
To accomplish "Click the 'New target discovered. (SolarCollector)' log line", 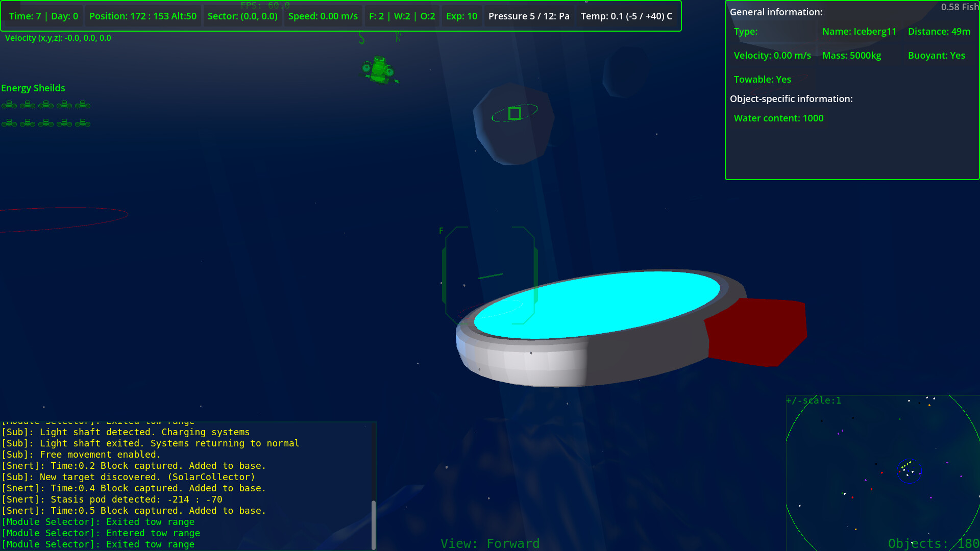I will pyautogui.click(x=128, y=477).
